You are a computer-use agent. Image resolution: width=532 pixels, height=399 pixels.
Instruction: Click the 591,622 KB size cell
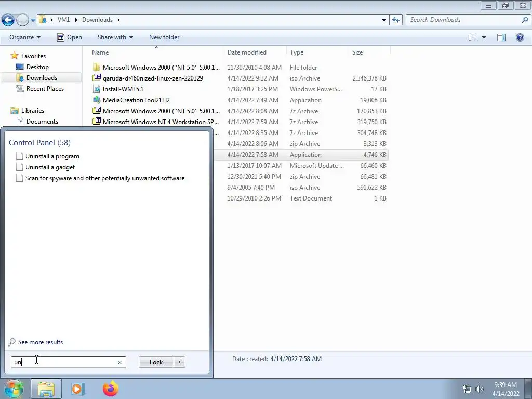click(371, 187)
